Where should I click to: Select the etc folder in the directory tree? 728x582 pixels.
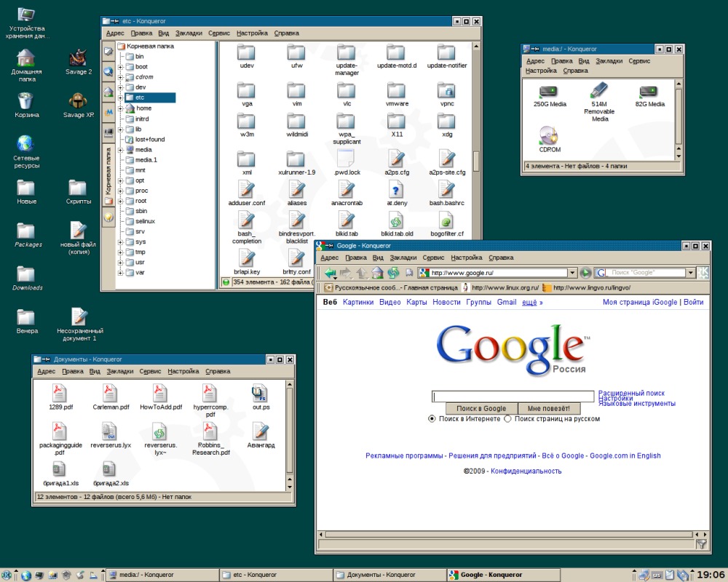click(x=149, y=97)
